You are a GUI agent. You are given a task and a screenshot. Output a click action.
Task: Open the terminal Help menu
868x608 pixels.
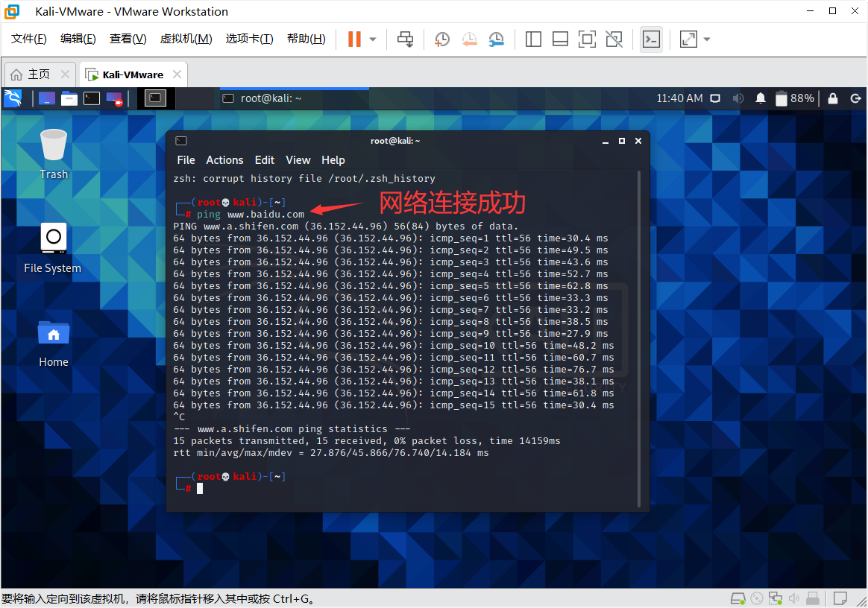333,160
